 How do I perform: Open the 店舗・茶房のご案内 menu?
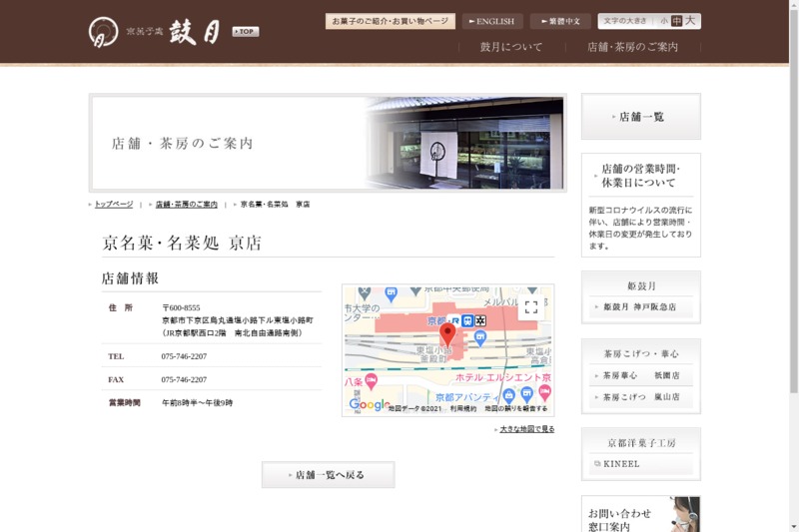click(632, 47)
